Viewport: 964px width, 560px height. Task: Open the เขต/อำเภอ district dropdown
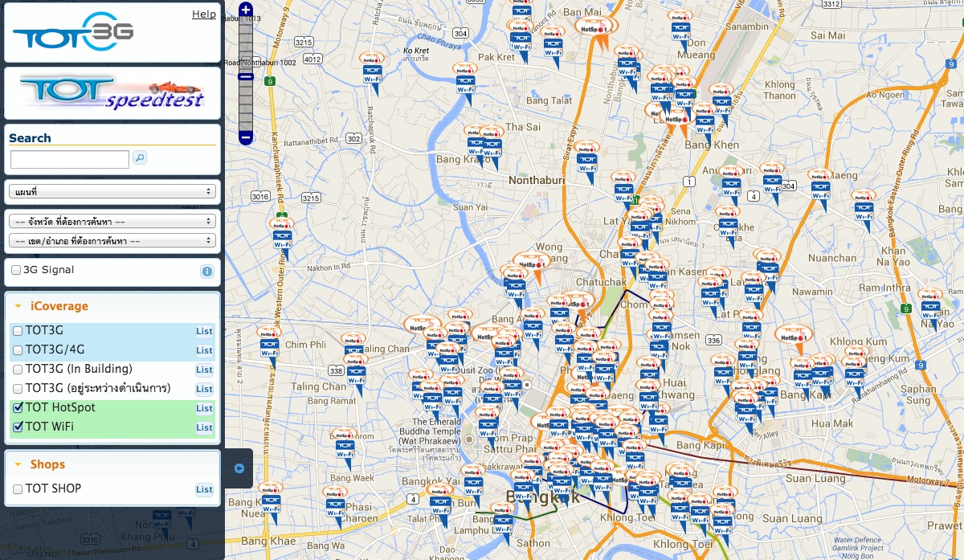click(x=112, y=240)
